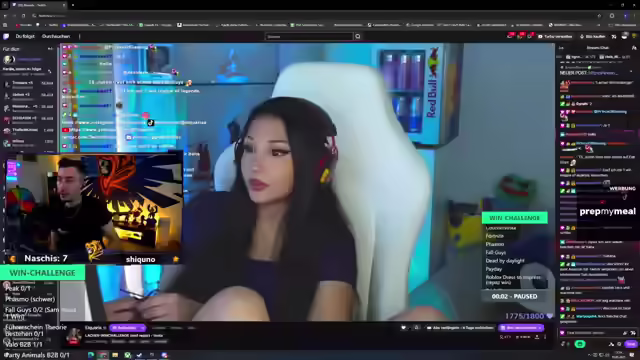The width and height of the screenshot is (640, 360).
Task: Open the Du folgst tab
Action: click(x=25, y=36)
